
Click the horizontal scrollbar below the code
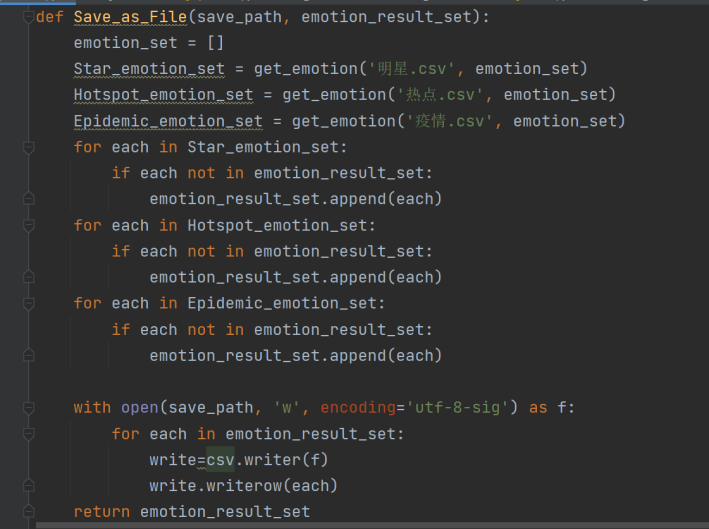(372, 525)
